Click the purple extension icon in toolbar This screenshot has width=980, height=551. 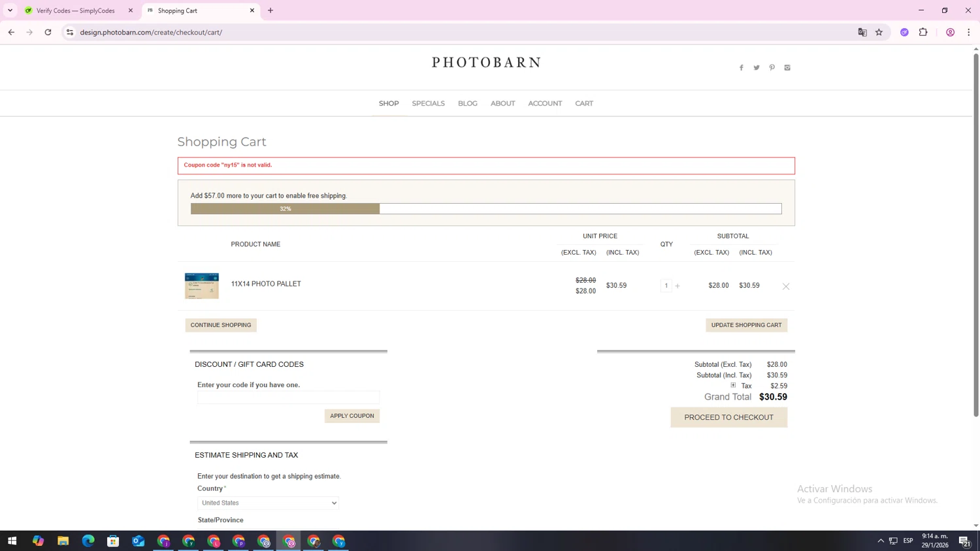click(x=904, y=32)
